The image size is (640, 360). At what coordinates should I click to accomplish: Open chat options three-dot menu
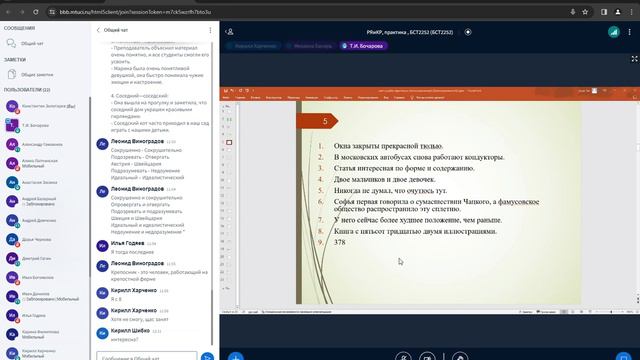click(x=210, y=30)
